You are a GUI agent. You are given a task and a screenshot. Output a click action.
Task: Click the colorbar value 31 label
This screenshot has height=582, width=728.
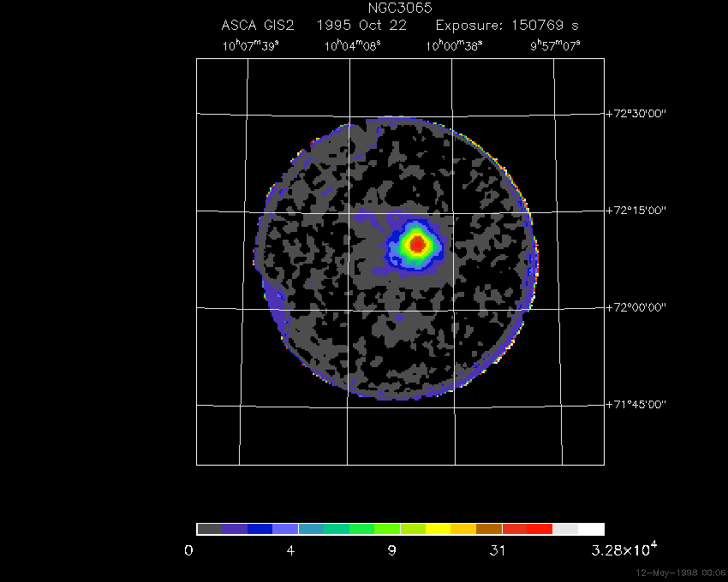click(x=498, y=551)
